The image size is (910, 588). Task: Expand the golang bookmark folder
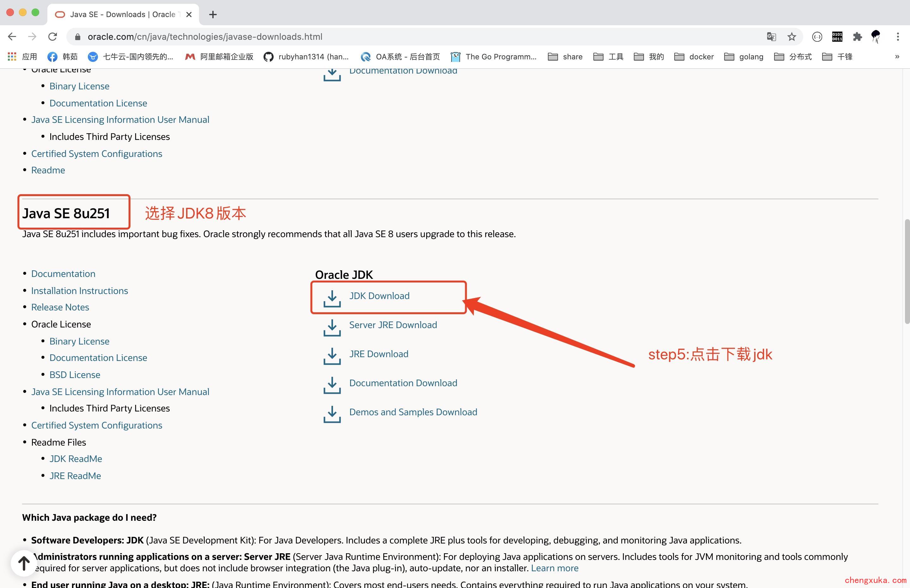click(744, 57)
